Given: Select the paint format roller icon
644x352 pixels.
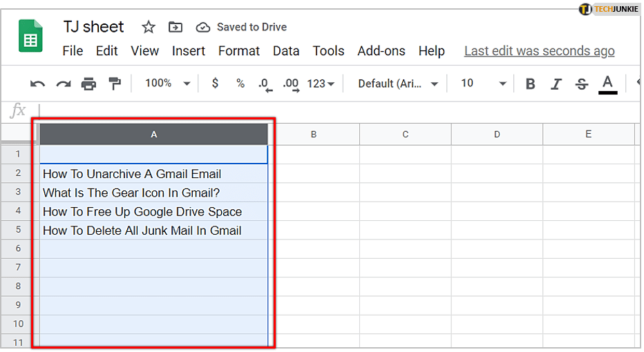Looking at the screenshot, I should 114,84.
